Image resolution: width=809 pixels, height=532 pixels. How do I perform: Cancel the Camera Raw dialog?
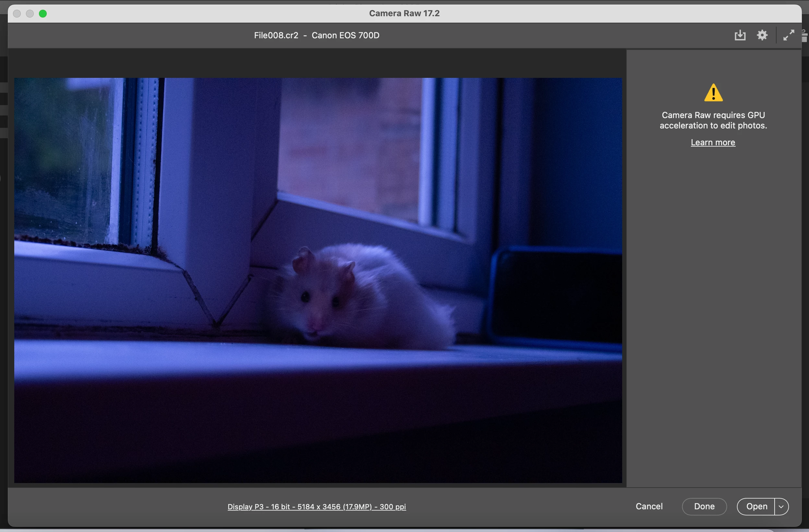[x=649, y=506]
